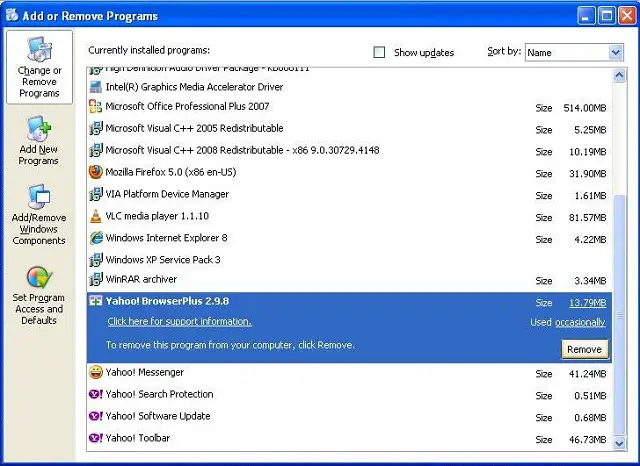Image resolution: width=640 pixels, height=466 pixels.
Task: Select Microsoft Office Professional Plus 2007 entry
Action: [349, 107]
